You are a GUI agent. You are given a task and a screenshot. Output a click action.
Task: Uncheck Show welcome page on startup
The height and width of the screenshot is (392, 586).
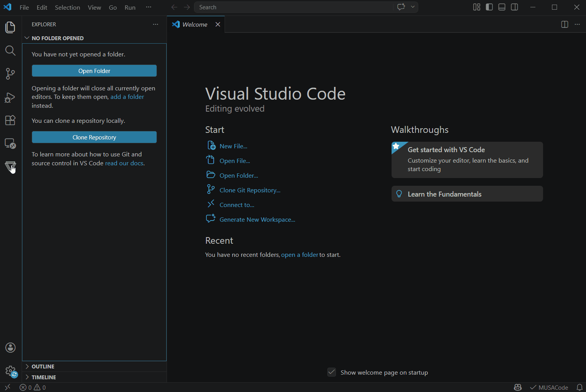click(x=332, y=372)
